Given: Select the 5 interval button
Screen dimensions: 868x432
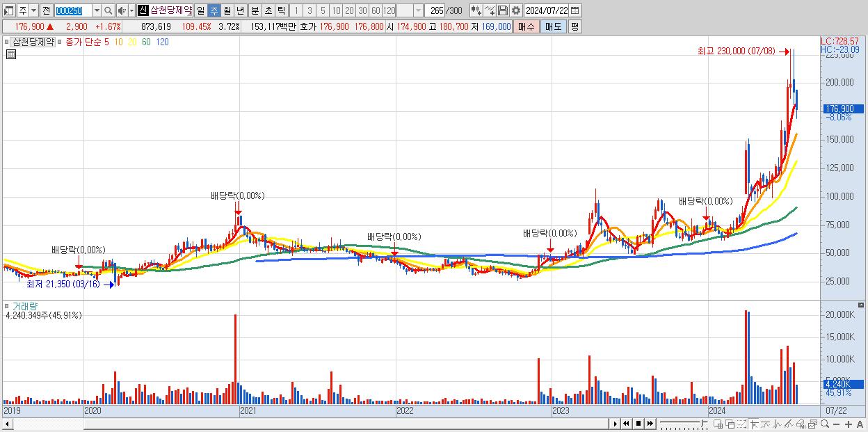Looking at the screenshot, I should point(323,10).
